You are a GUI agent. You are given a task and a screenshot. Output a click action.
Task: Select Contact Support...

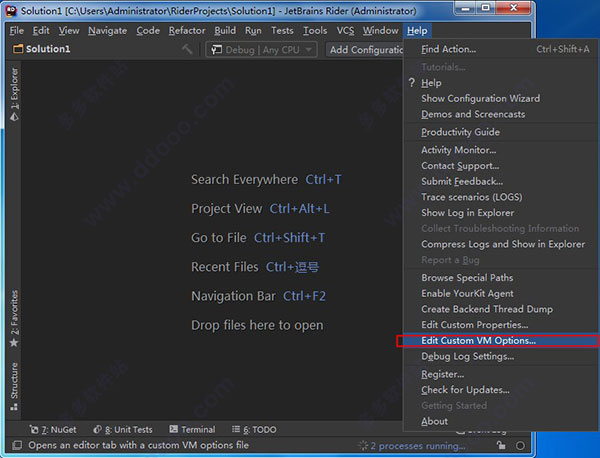click(501, 166)
